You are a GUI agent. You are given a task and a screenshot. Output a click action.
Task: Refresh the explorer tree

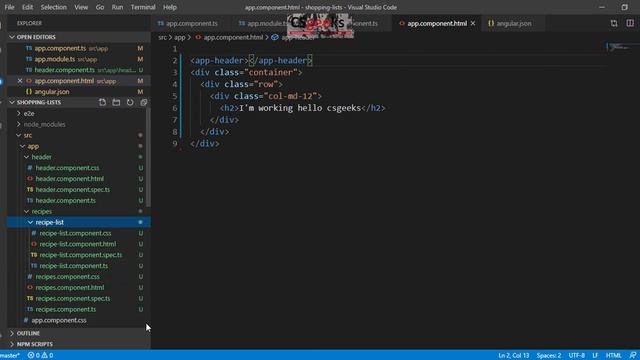130,102
